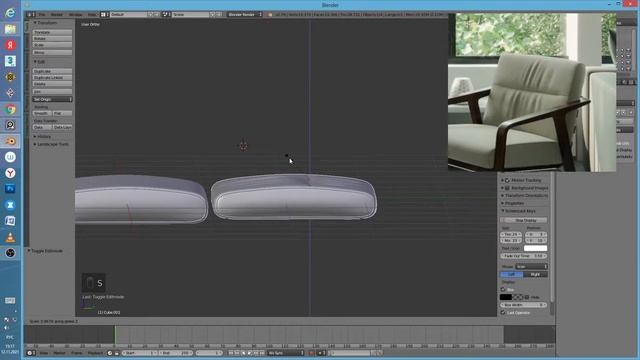Click the Background Images panel icon
Screen dimensions: 640x360
coord(507,188)
